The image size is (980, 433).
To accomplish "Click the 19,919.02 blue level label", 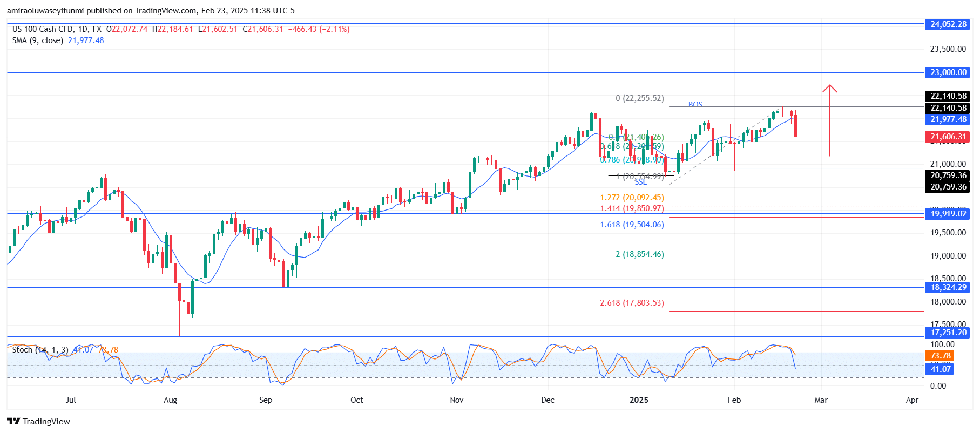I will click(x=948, y=214).
